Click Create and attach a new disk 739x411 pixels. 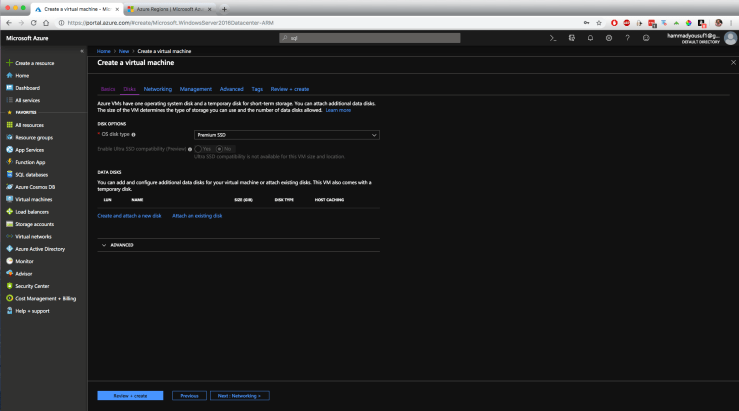[130, 216]
